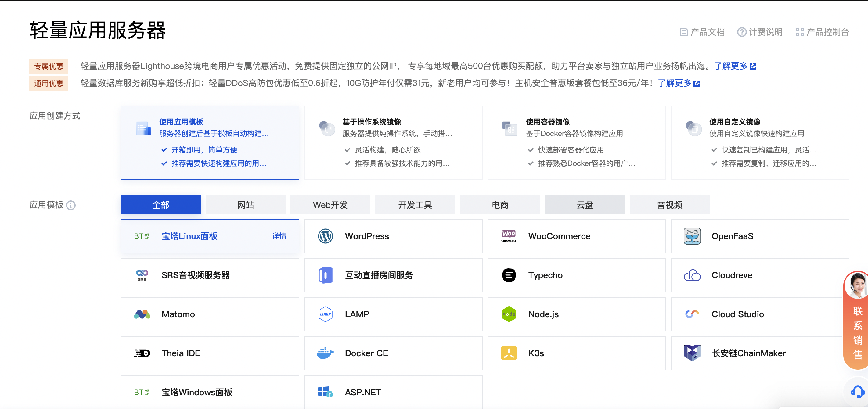Screen dimensions: 868x409
Task: Open the 计费说明 link
Action: coord(760,32)
